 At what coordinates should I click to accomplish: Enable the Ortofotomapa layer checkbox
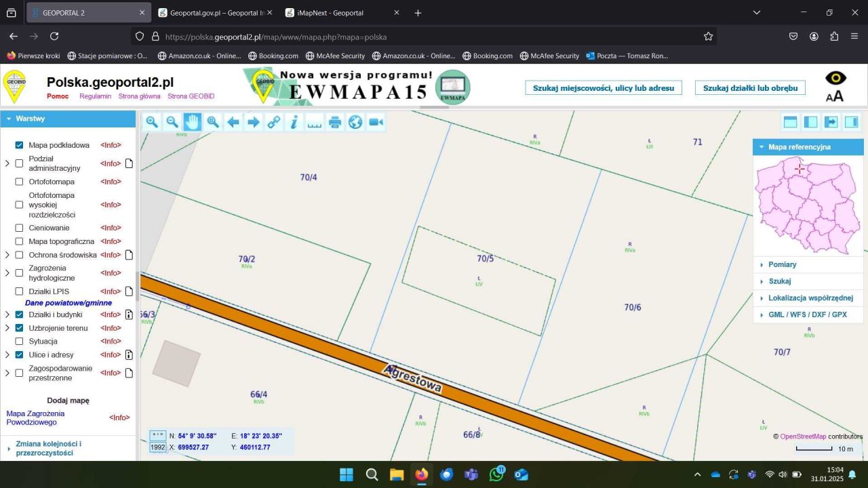[19, 182]
